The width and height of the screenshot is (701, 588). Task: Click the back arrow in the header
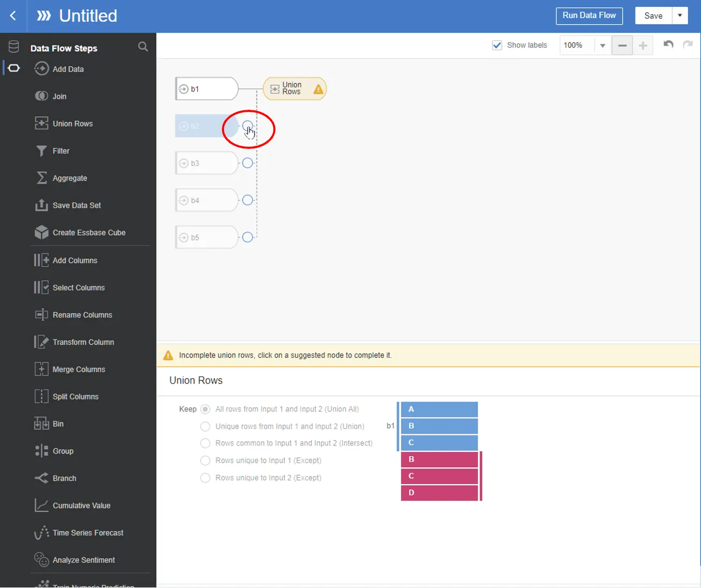click(13, 16)
